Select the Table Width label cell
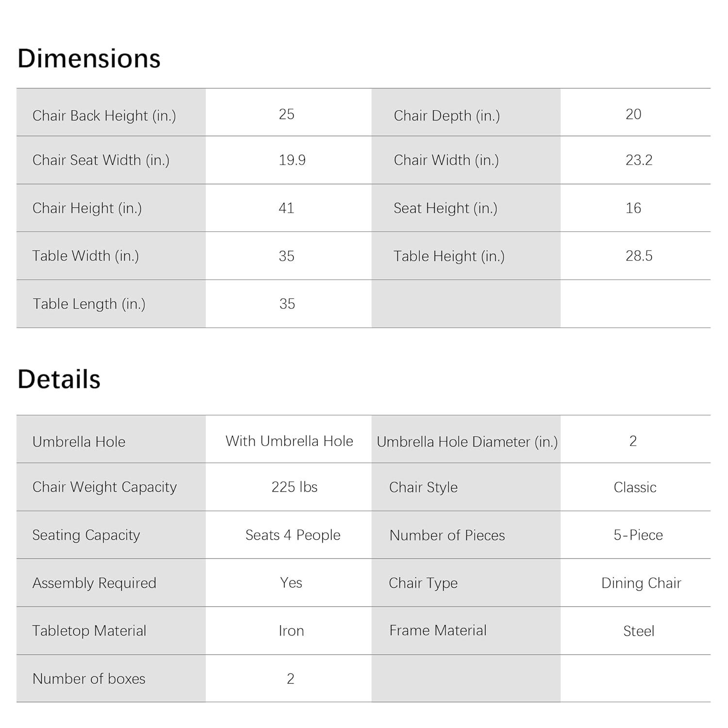 pos(85,256)
